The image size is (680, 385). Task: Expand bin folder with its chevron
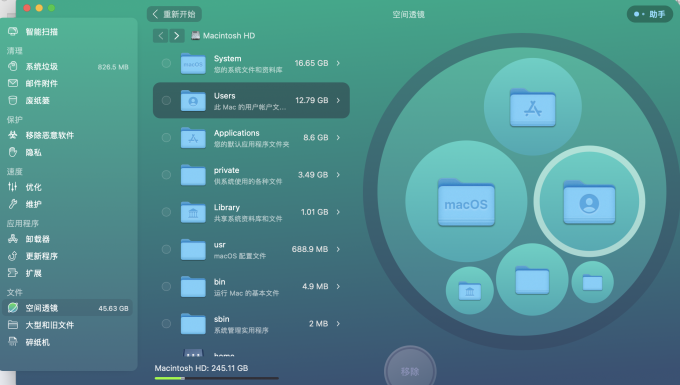[338, 287]
